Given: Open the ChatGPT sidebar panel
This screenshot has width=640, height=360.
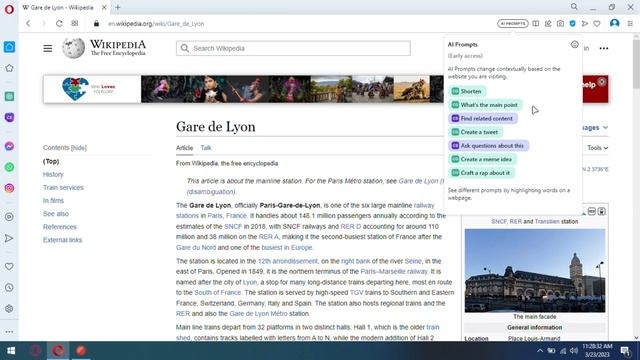Looking at the screenshot, I should (x=9, y=96).
